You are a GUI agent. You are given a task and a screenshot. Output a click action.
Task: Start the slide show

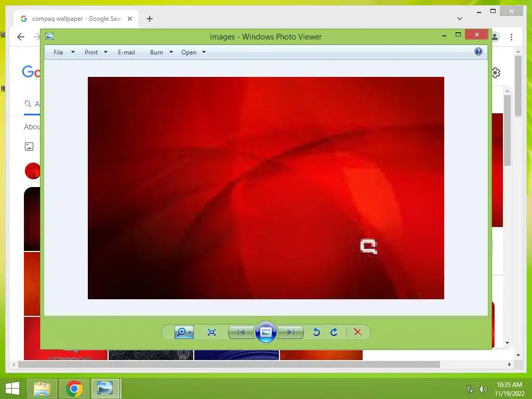pos(265,332)
